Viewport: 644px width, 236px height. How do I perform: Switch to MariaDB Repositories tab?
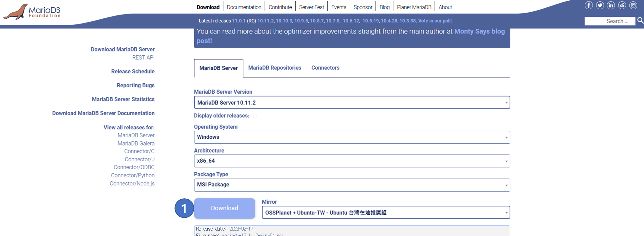point(275,68)
